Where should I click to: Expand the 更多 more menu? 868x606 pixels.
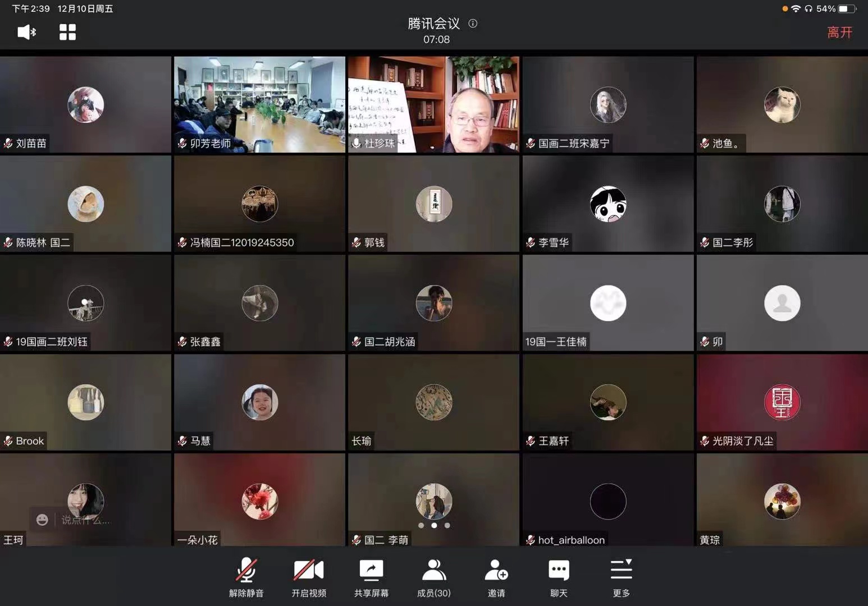tap(621, 578)
